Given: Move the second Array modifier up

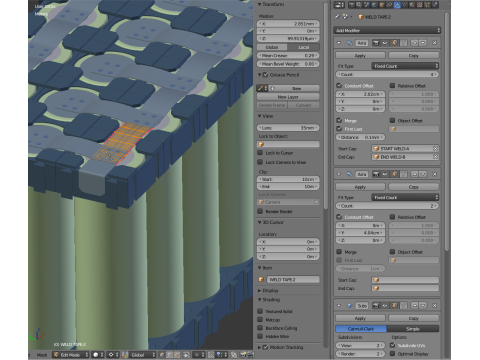Looking at the screenshot, I should coord(414,174).
